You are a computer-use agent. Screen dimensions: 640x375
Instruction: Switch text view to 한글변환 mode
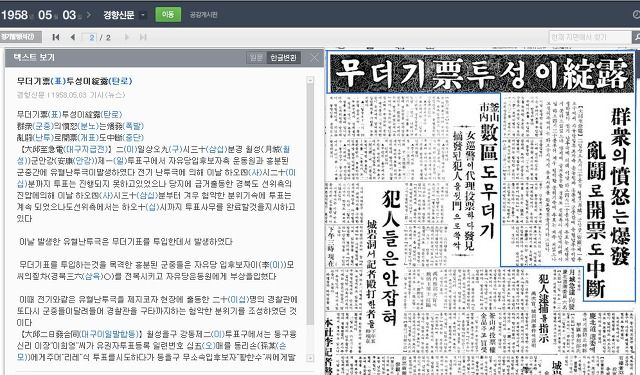click(283, 58)
